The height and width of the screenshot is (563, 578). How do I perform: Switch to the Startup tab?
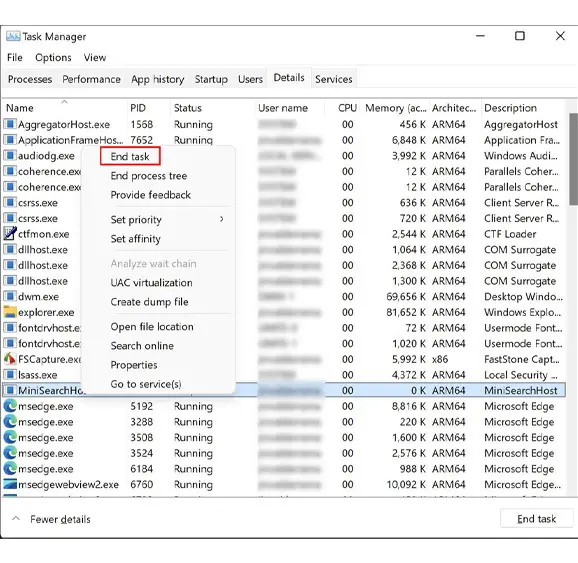click(x=211, y=79)
